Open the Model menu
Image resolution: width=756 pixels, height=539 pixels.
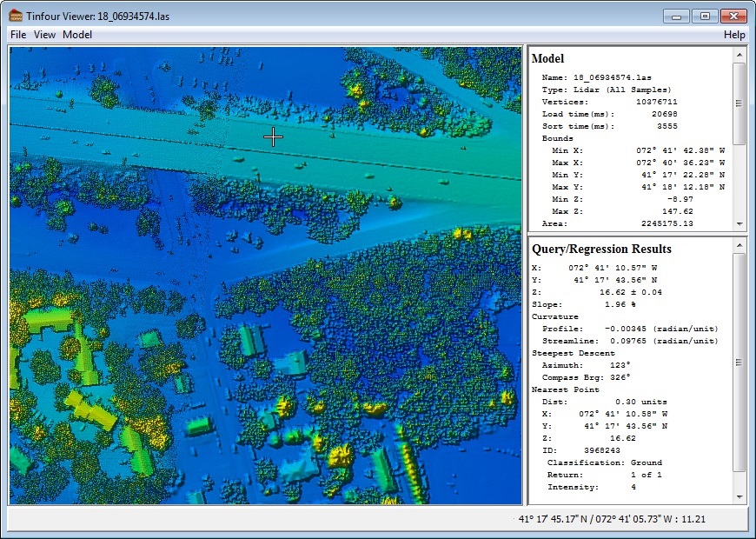coord(77,35)
